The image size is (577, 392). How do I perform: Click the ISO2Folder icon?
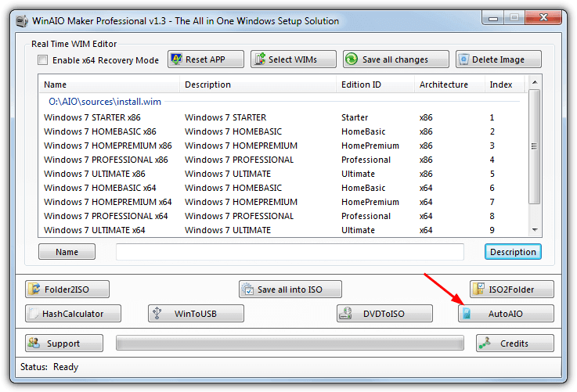click(x=479, y=290)
